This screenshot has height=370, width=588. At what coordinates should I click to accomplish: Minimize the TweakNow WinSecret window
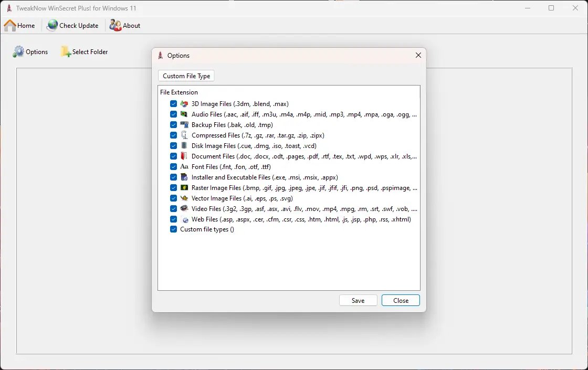(x=528, y=8)
